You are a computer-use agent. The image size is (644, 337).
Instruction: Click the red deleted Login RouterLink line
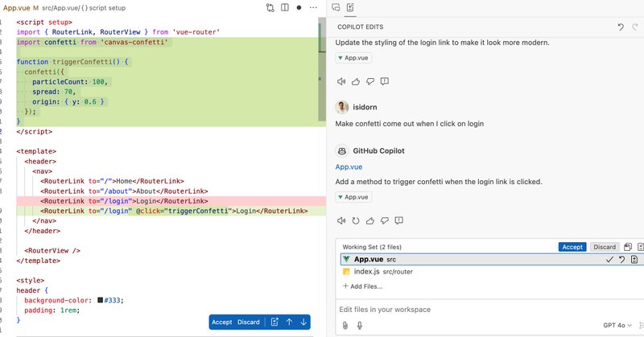(x=124, y=201)
